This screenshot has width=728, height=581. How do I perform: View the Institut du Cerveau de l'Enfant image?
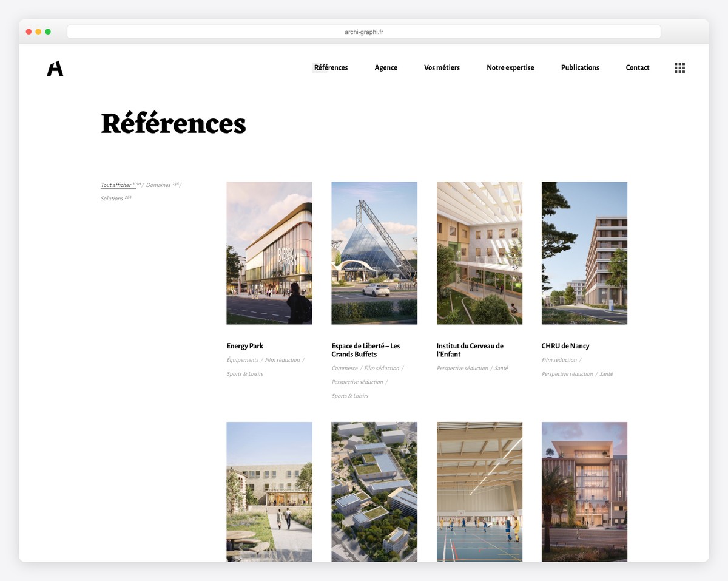pos(479,253)
